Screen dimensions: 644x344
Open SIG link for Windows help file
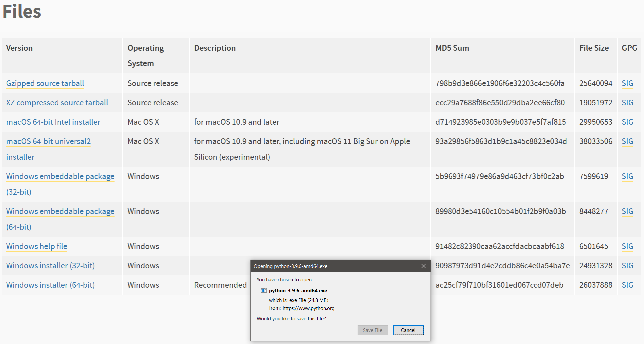click(627, 246)
